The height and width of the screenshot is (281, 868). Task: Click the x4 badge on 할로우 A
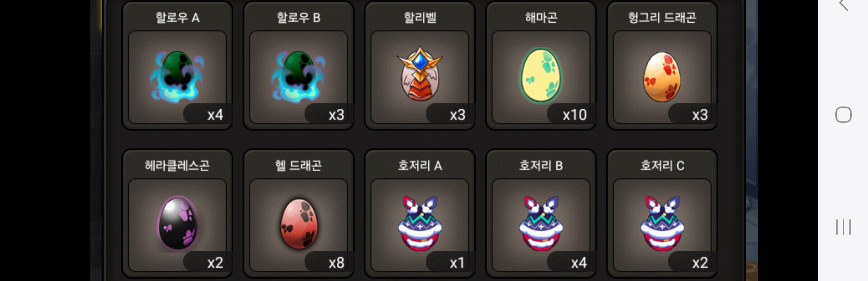[215, 115]
